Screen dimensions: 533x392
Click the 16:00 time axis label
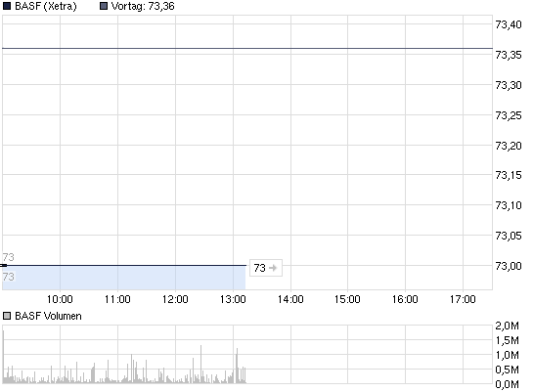click(405, 299)
